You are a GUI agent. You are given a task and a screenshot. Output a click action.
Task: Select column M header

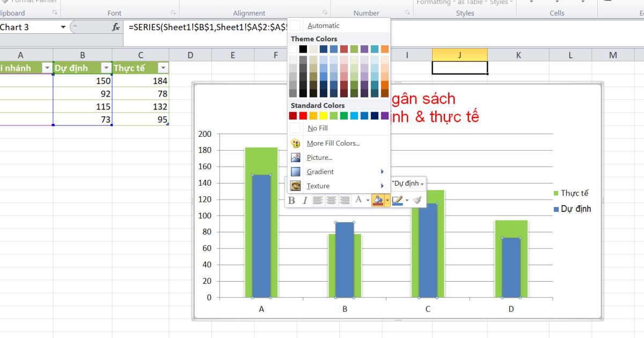(x=613, y=55)
